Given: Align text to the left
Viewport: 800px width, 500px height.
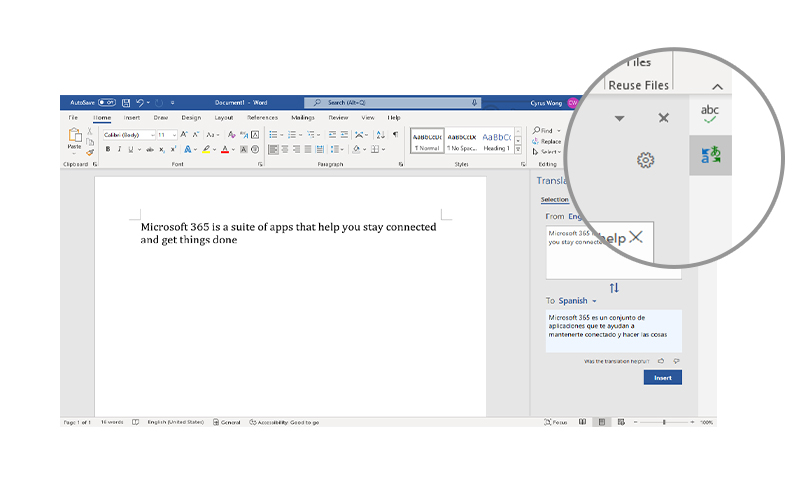Looking at the screenshot, I should pos(273,149).
